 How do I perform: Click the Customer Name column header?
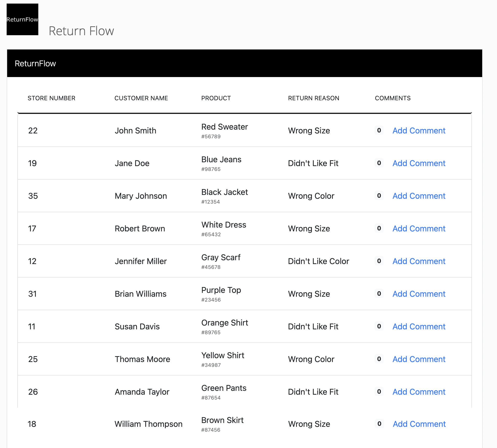click(141, 98)
